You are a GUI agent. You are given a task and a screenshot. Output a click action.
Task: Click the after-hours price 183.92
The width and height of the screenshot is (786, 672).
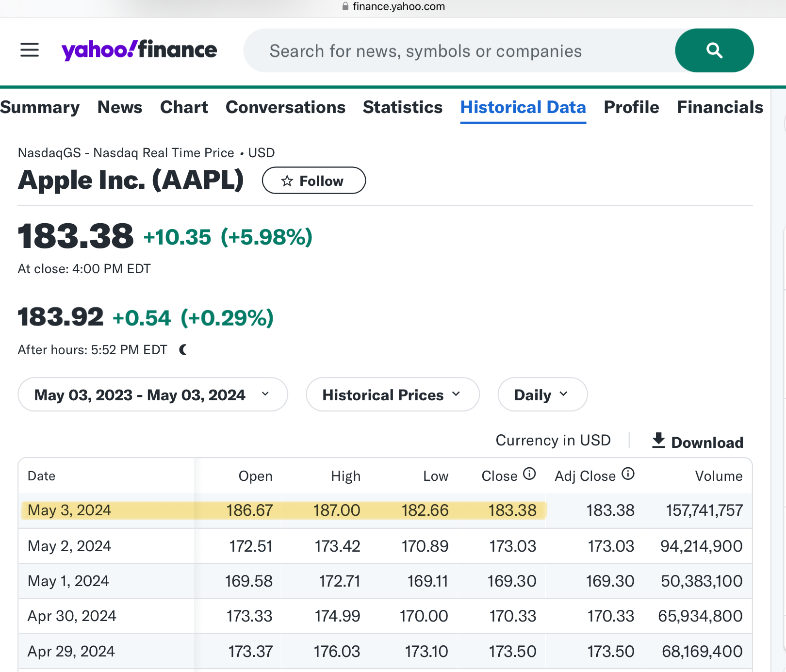(x=61, y=317)
